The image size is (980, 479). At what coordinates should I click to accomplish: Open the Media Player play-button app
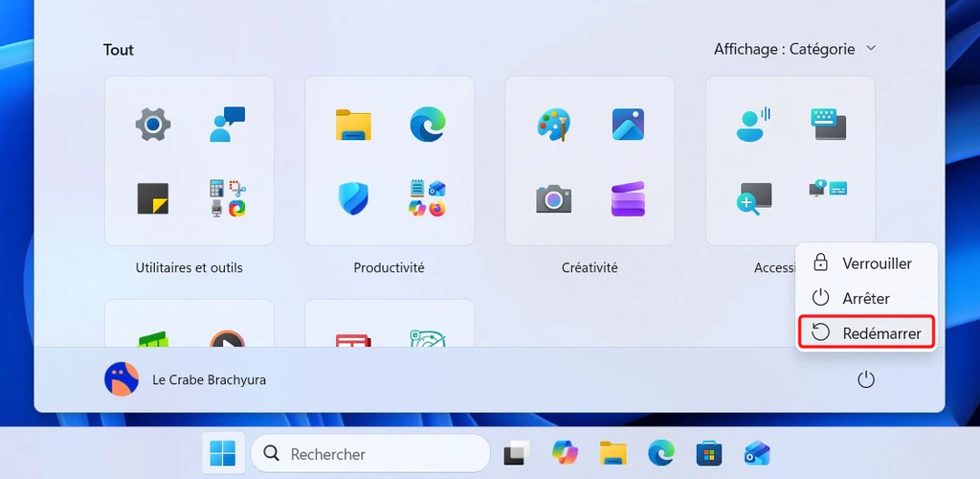click(x=228, y=339)
